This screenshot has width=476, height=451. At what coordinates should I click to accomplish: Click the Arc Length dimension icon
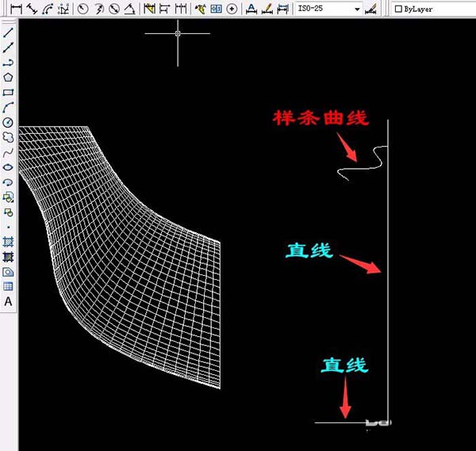click(48, 9)
